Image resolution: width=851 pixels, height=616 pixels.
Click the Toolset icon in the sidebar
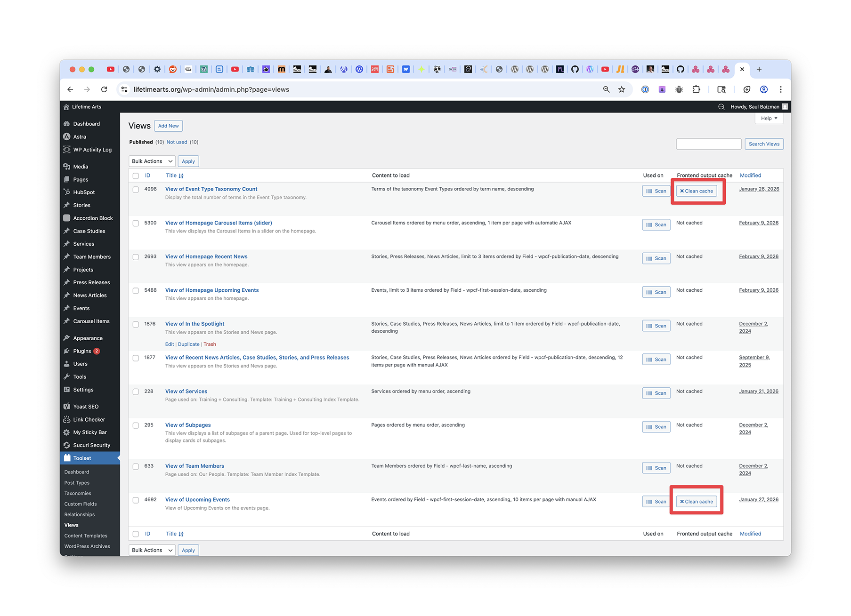[x=67, y=458]
